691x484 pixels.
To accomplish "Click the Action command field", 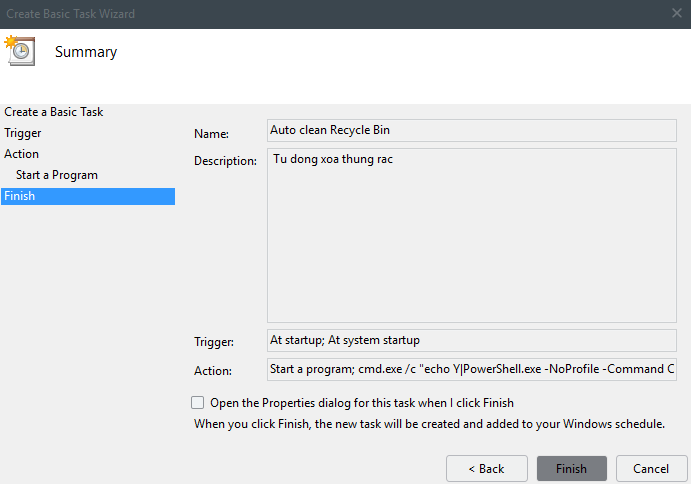I will (x=472, y=370).
